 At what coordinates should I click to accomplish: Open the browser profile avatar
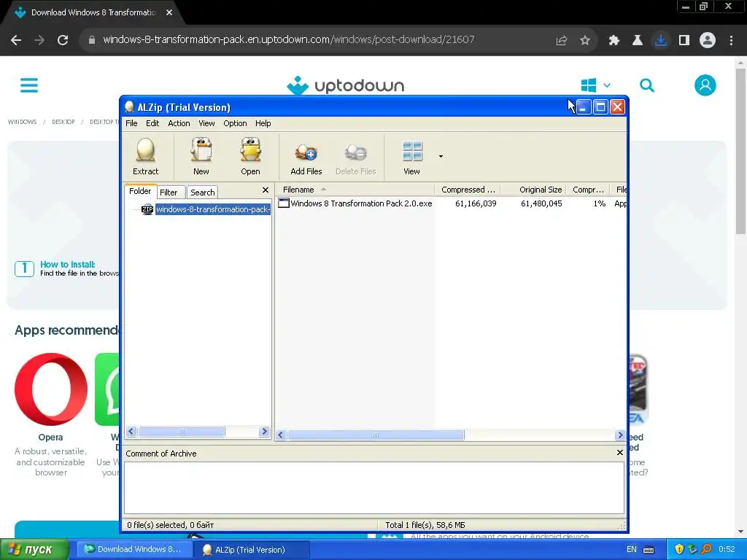pos(708,41)
